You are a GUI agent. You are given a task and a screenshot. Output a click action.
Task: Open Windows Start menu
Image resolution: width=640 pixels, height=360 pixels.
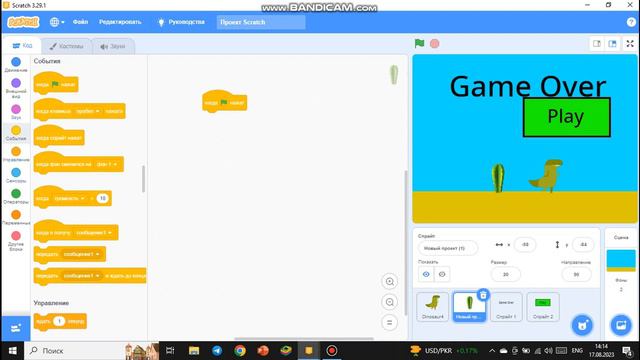coord(12,351)
